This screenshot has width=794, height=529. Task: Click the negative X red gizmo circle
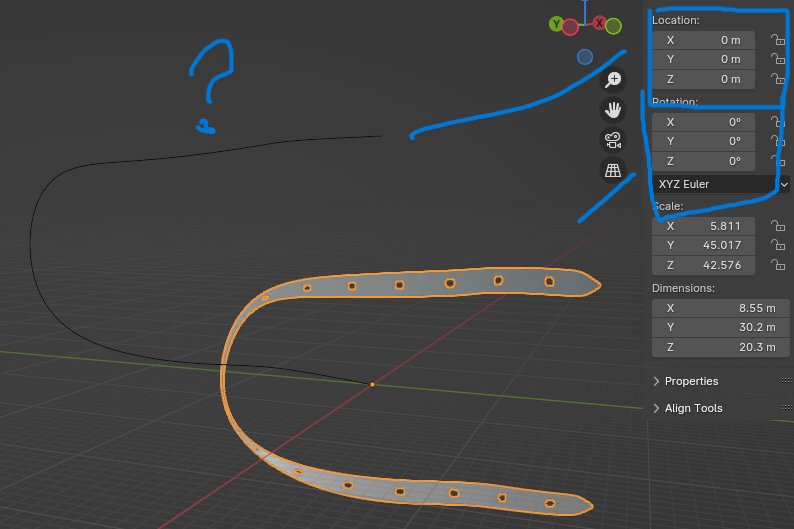[570, 27]
